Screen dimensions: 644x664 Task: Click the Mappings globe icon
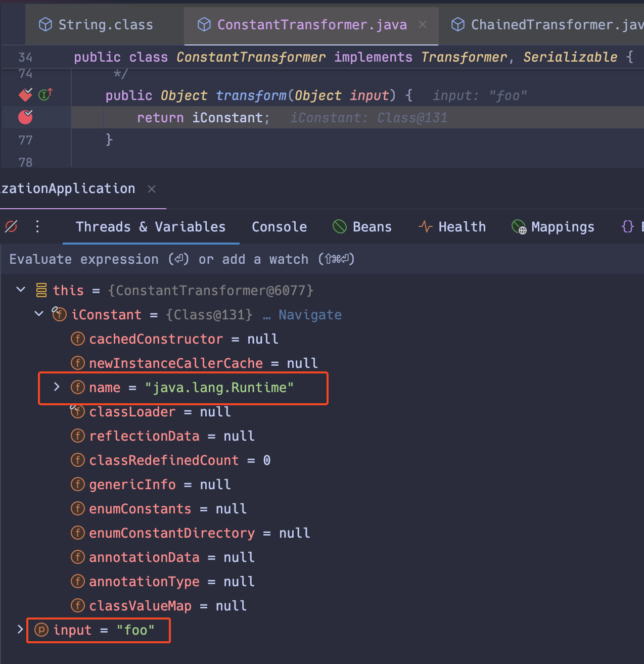coord(518,227)
